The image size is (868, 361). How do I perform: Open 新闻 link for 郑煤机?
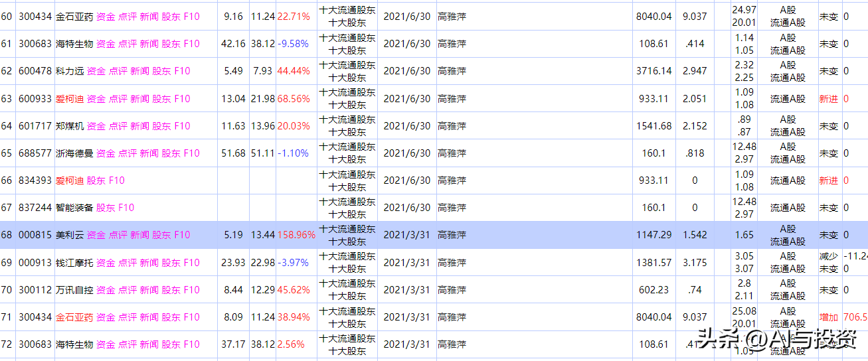pyautogui.click(x=139, y=125)
